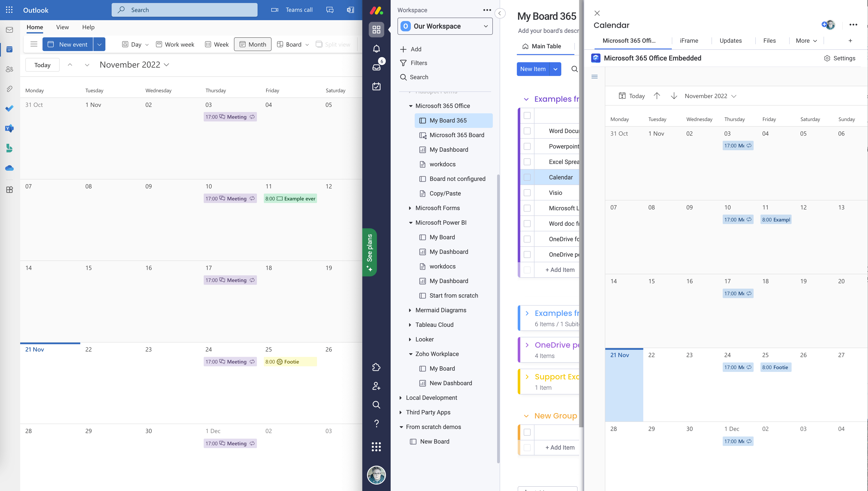Image resolution: width=868 pixels, height=491 pixels.
Task: Expand the Mermaid Diagrams folder
Action: click(x=410, y=310)
